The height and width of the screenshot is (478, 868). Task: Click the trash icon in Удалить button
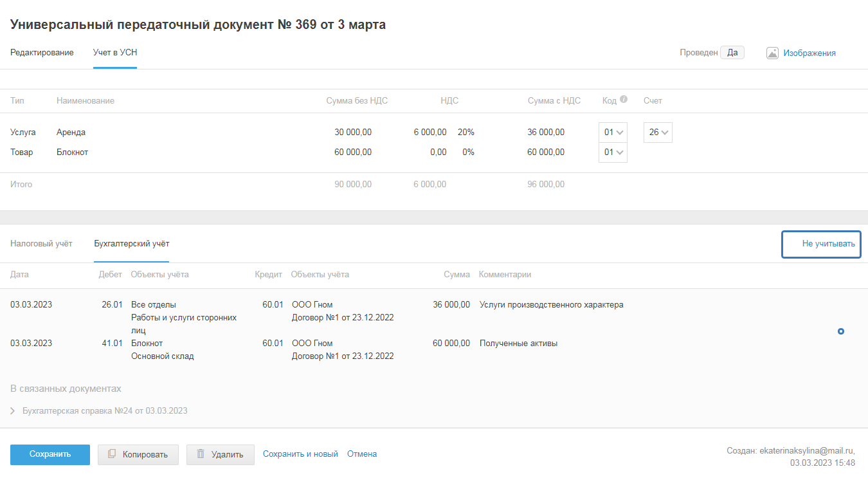pyautogui.click(x=201, y=454)
